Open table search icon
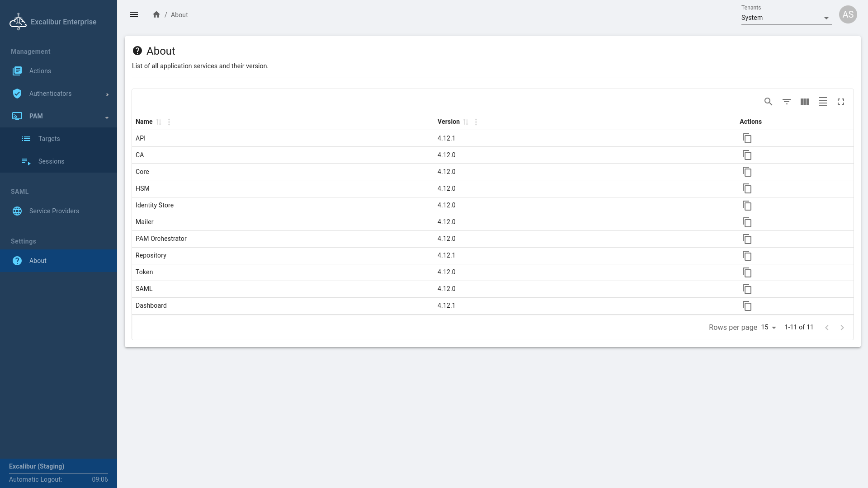Viewport: 868px width, 488px height. (x=768, y=102)
